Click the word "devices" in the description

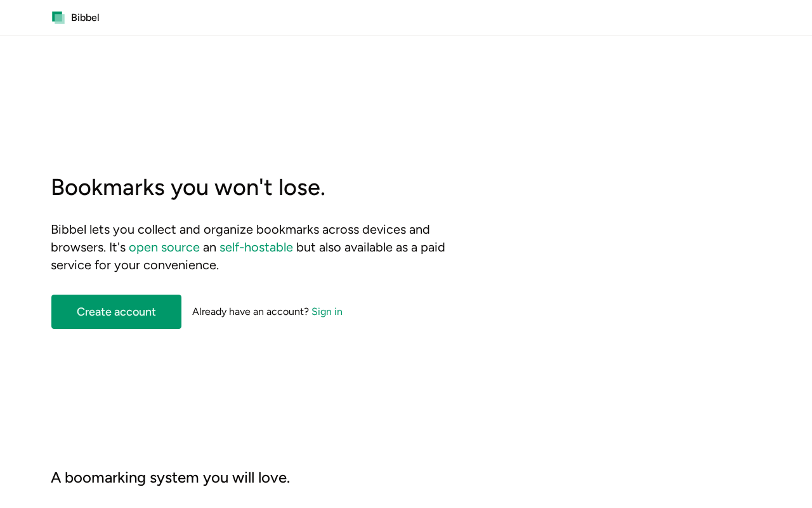(384, 229)
